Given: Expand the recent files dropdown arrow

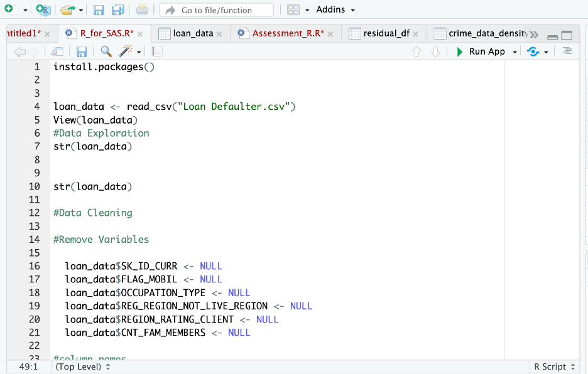Looking at the screenshot, I should point(81,10).
